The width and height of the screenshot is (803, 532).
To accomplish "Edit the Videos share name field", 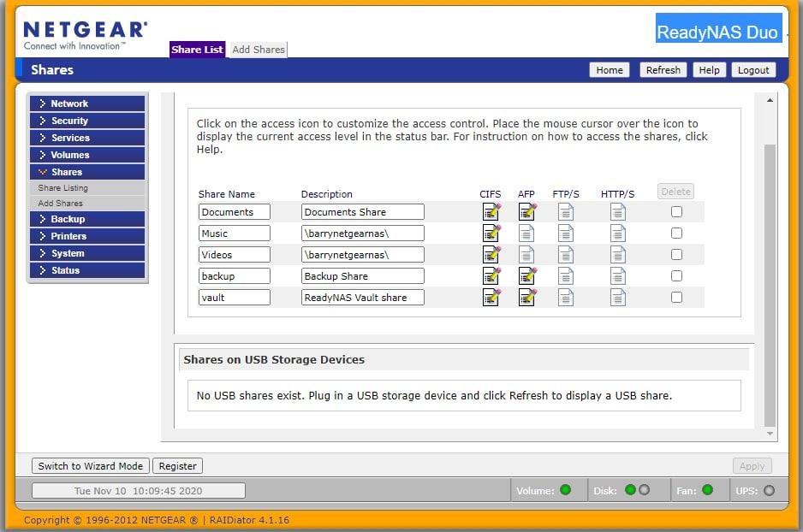I will [x=234, y=255].
